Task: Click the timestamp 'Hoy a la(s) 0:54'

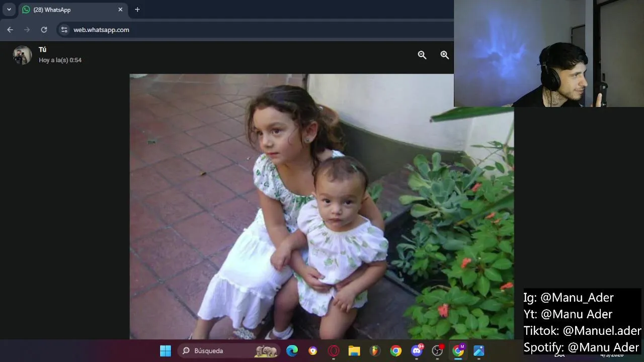Action: click(60, 60)
